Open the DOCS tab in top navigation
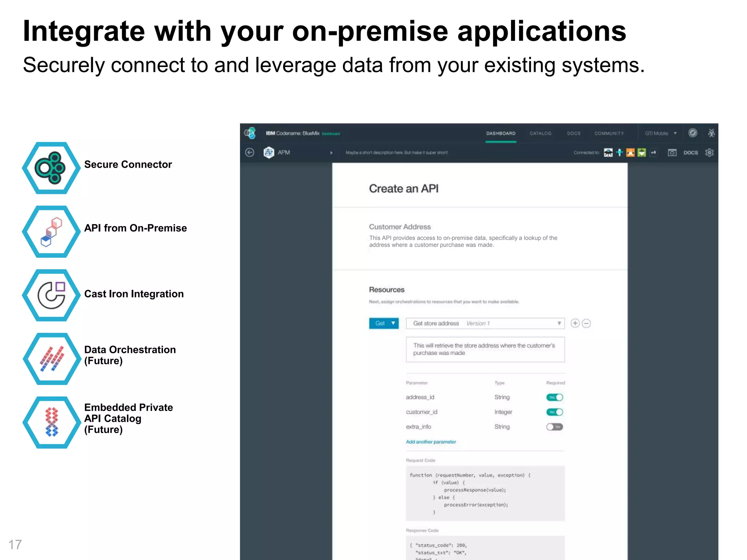 573,133
